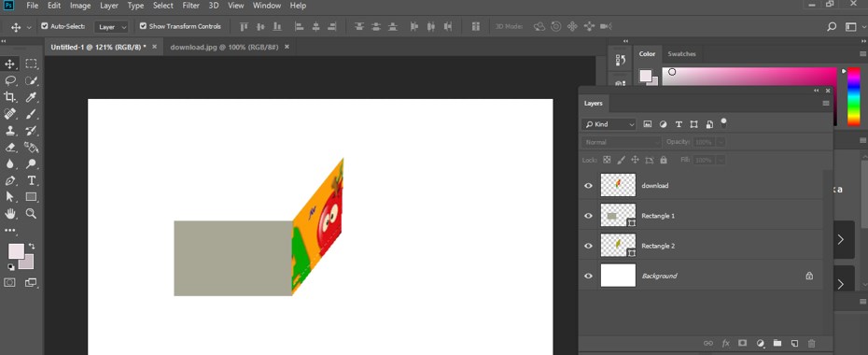The image size is (868, 355).
Task: Select the Paint Bucket tool
Action: point(31,148)
